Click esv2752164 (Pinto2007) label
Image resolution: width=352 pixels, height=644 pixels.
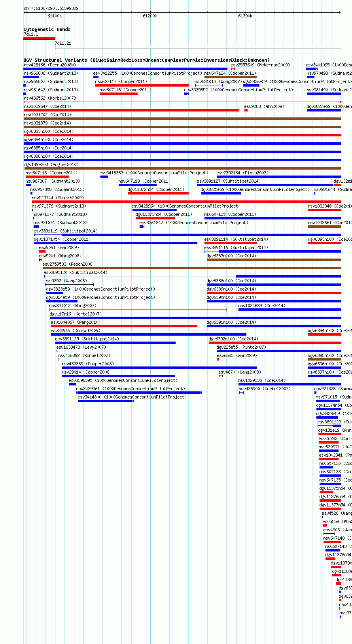[x=242, y=173]
